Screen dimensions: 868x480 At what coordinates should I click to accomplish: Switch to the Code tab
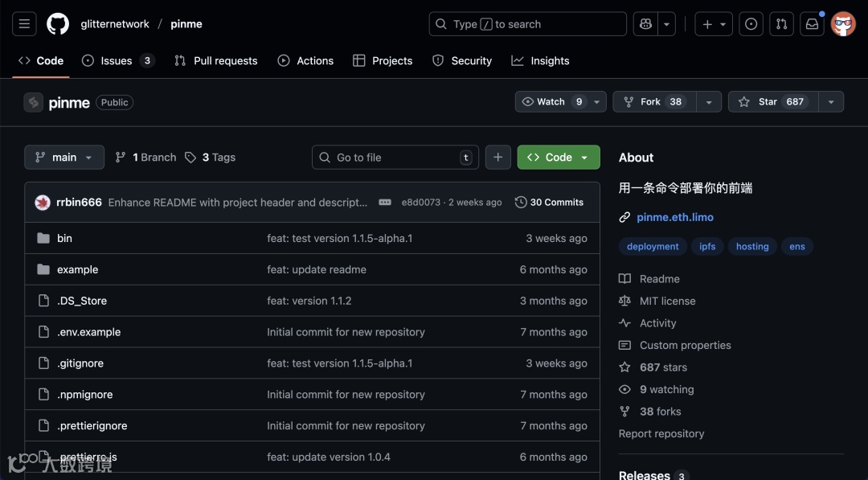coord(41,61)
